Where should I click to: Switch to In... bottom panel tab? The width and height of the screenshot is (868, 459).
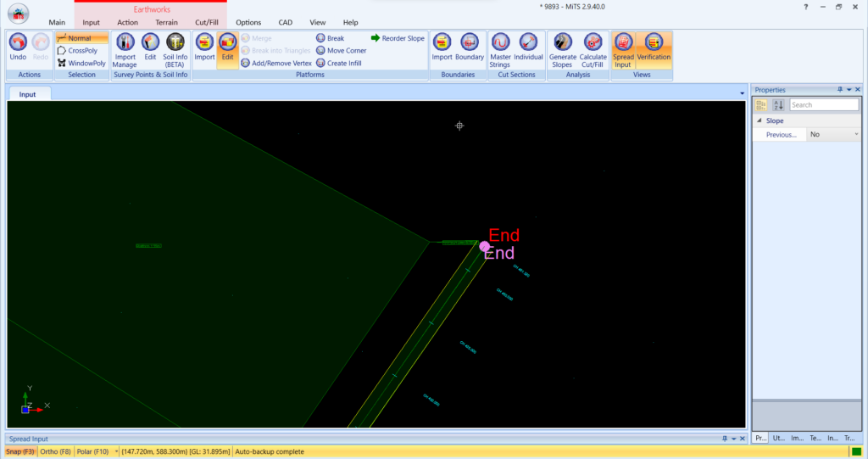pyautogui.click(x=832, y=438)
